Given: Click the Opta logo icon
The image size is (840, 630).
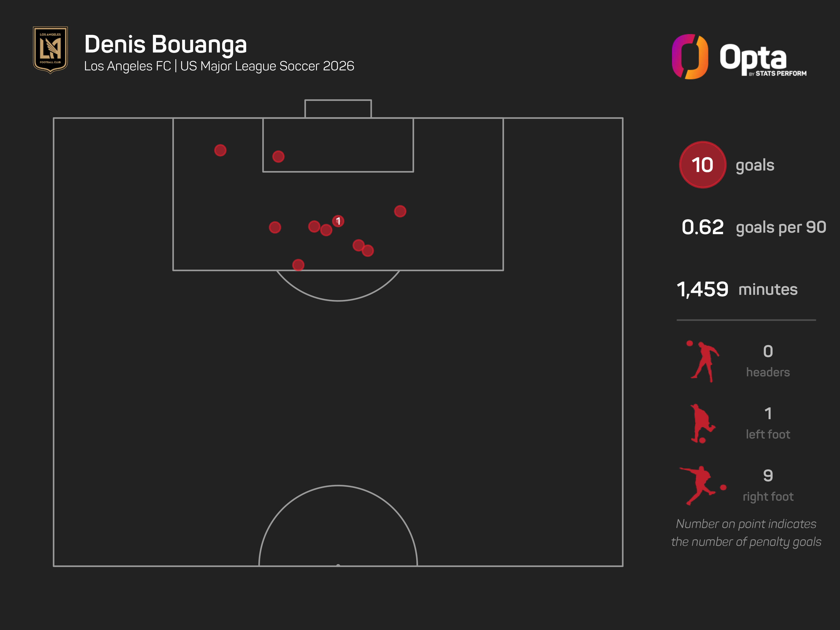Looking at the screenshot, I should [690, 56].
